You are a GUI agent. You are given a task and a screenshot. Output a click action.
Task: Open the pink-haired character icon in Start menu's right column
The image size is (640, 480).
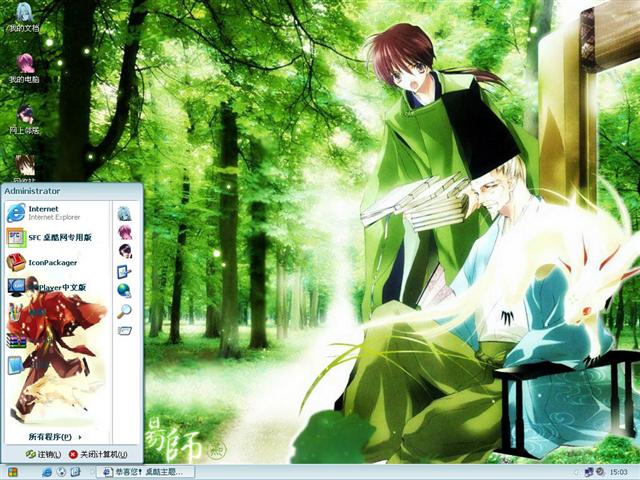(124, 233)
